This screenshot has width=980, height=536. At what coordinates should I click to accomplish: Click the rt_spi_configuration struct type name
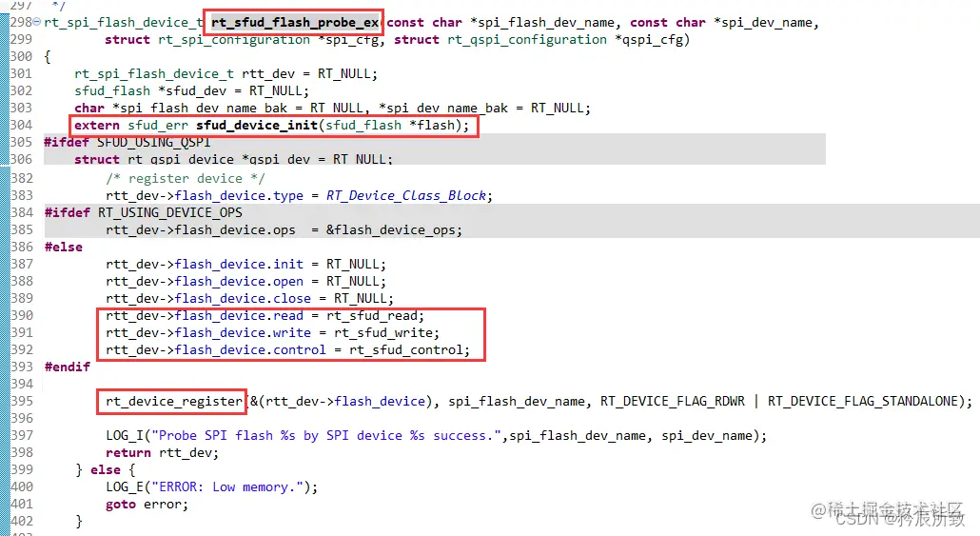[234, 40]
